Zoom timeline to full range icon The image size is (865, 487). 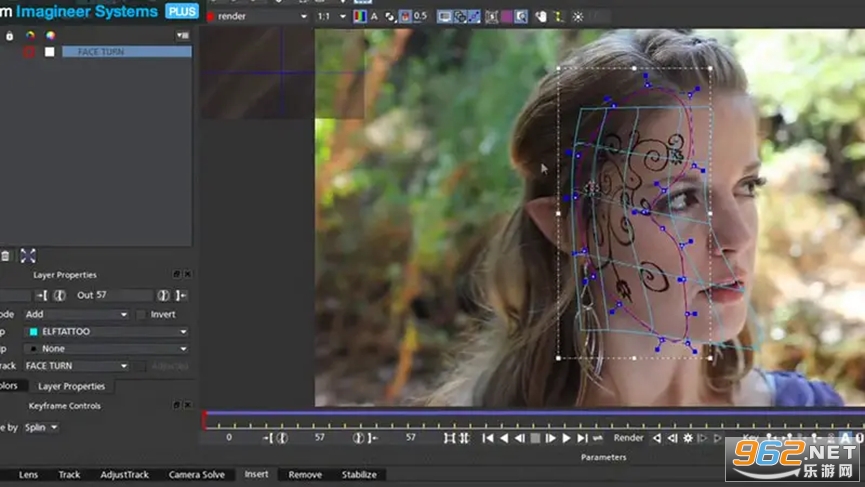tap(464, 438)
